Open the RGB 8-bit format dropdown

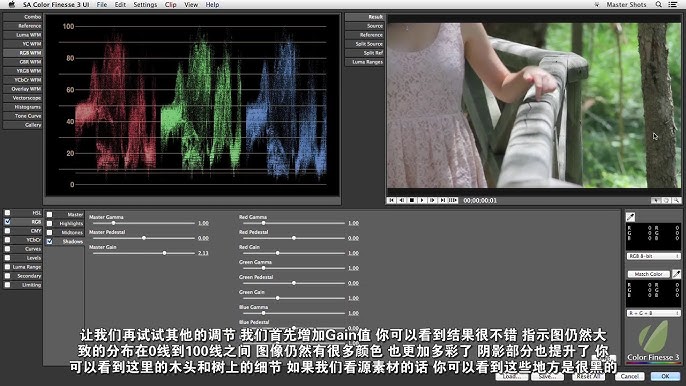point(654,256)
